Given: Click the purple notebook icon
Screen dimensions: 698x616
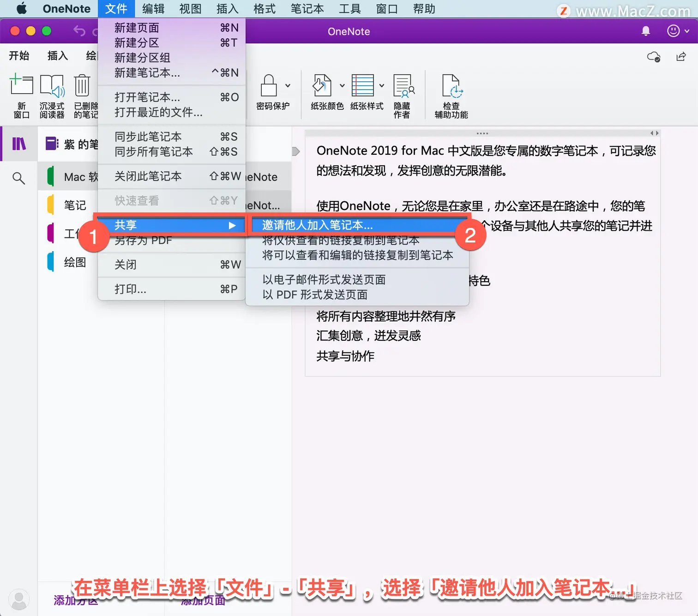Looking at the screenshot, I should pos(51,144).
